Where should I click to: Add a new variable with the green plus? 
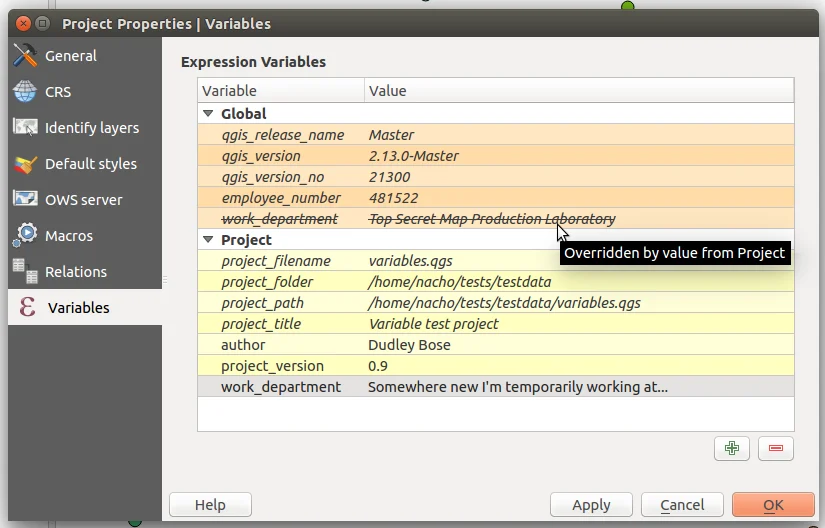tap(731, 448)
